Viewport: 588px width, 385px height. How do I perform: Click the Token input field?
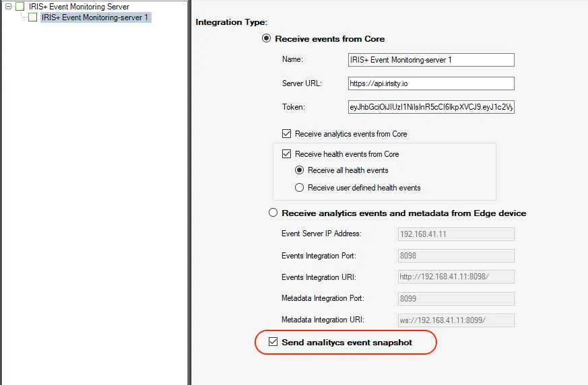tap(431, 107)
